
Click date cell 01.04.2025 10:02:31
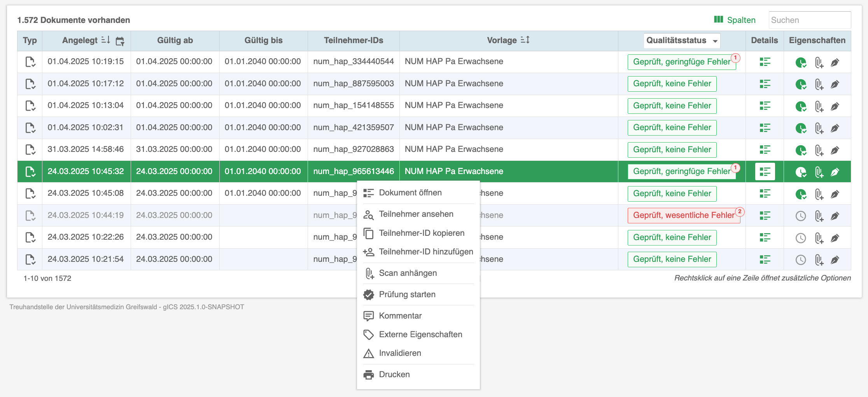86,127
